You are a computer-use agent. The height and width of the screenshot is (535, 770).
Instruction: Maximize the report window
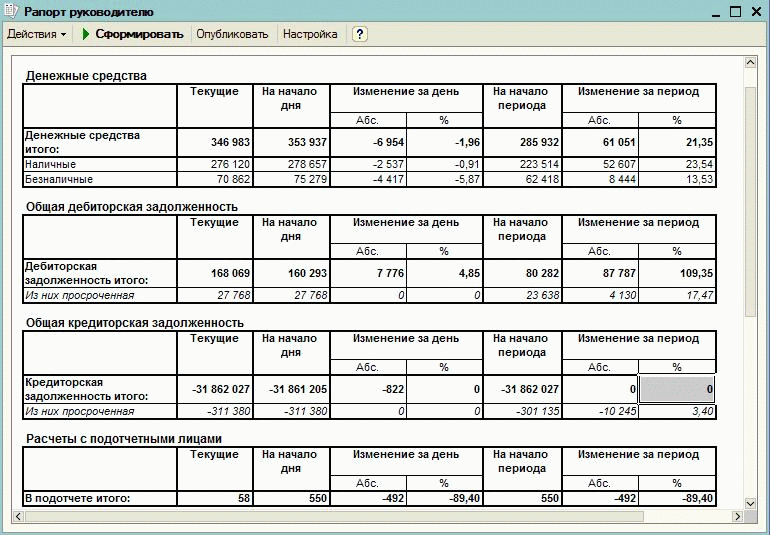(x=734, y=11)
